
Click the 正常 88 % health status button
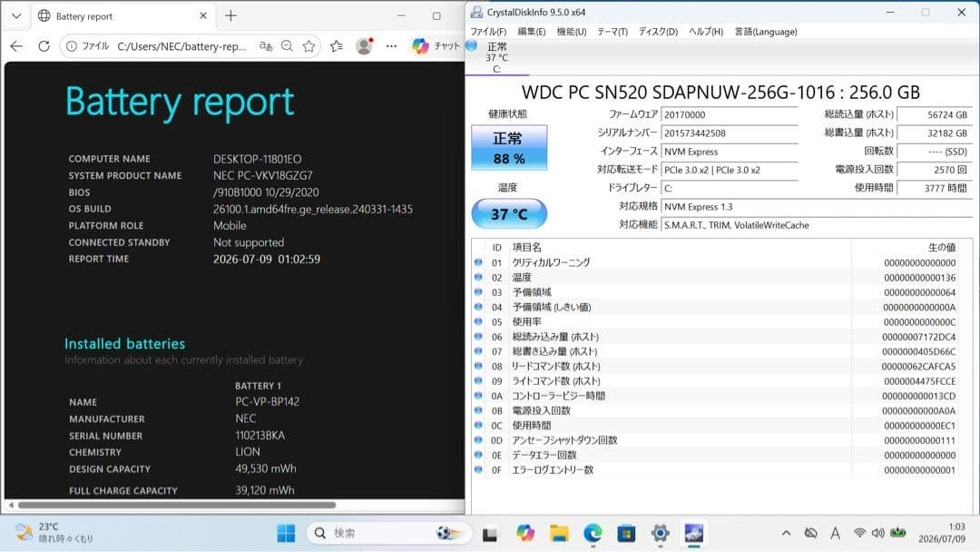(509, 148)
